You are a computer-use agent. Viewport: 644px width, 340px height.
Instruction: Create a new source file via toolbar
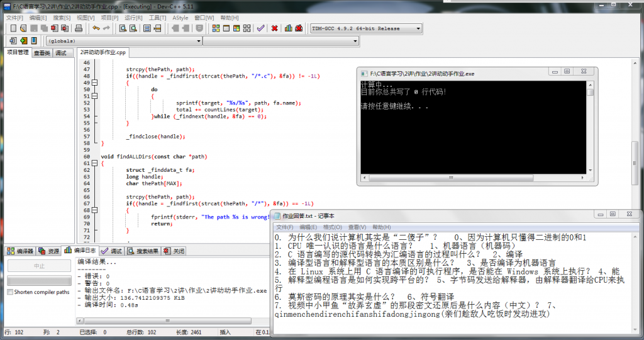click(x=13, y=28)
